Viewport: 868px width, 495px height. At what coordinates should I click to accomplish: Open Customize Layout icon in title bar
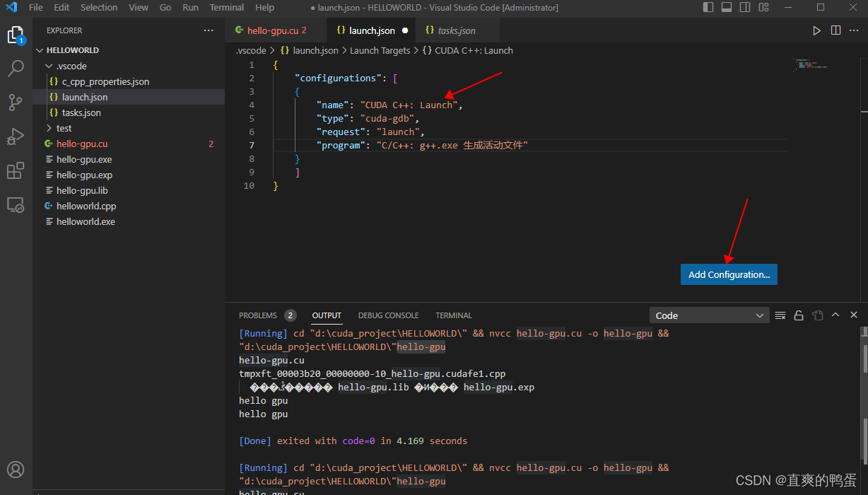[x=763, y=7]
